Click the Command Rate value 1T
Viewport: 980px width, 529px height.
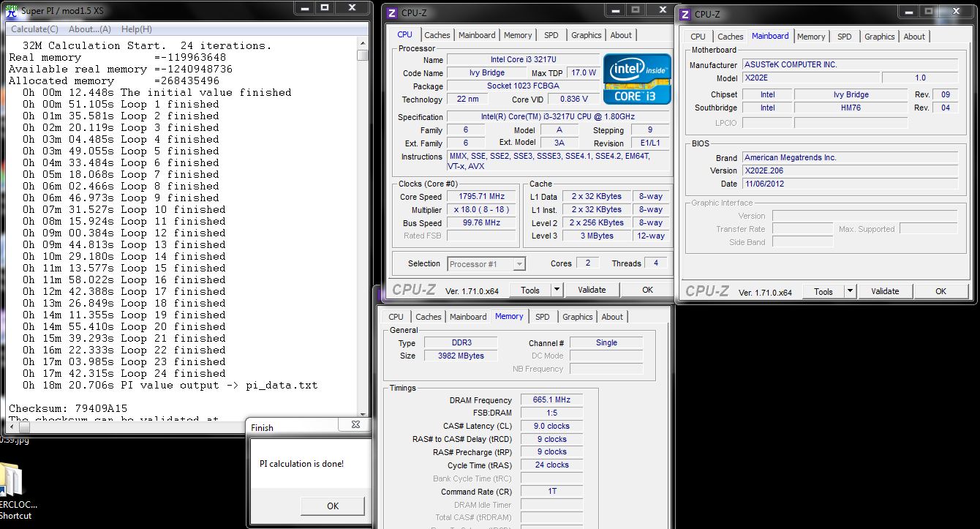[x=552, y=492]
